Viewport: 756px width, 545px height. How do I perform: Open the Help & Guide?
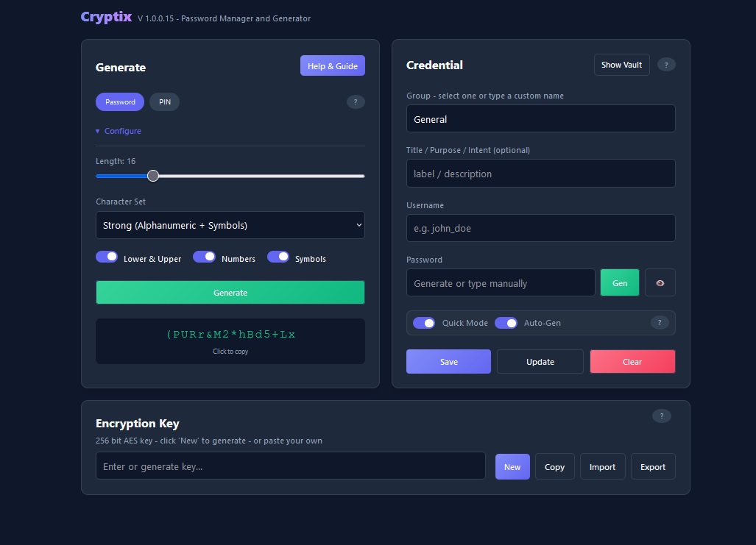[x=332, y=65]
